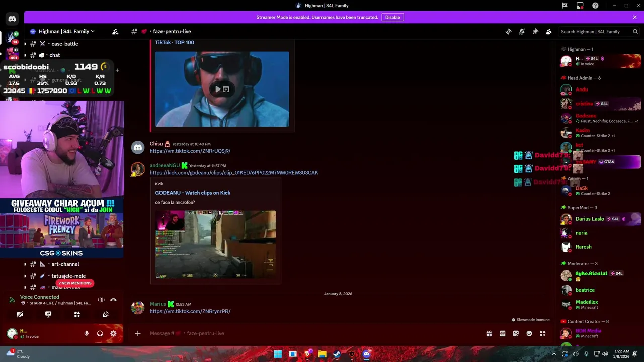
Task: Pop out the TikTok embed video
Action: pos(226,89)
